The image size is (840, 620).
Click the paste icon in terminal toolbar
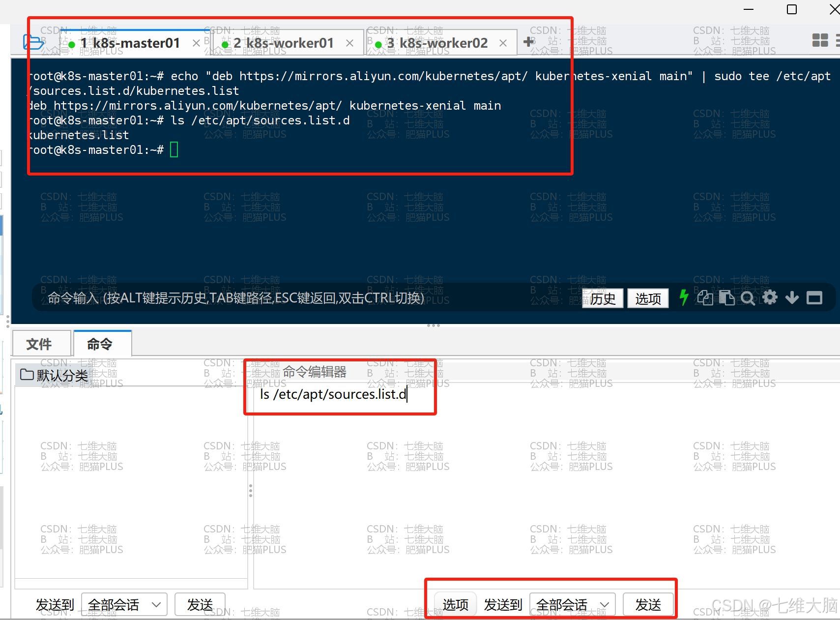click(x=726, y=297)
